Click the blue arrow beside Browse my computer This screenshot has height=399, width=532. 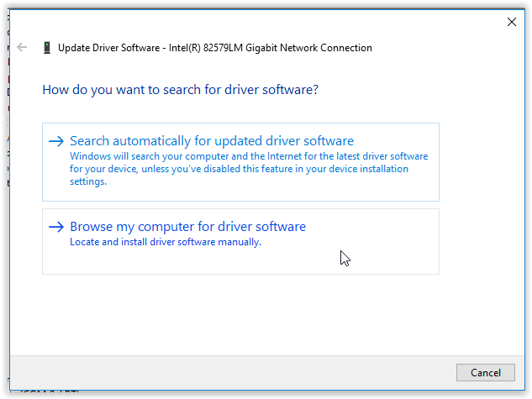coord(56,227)
